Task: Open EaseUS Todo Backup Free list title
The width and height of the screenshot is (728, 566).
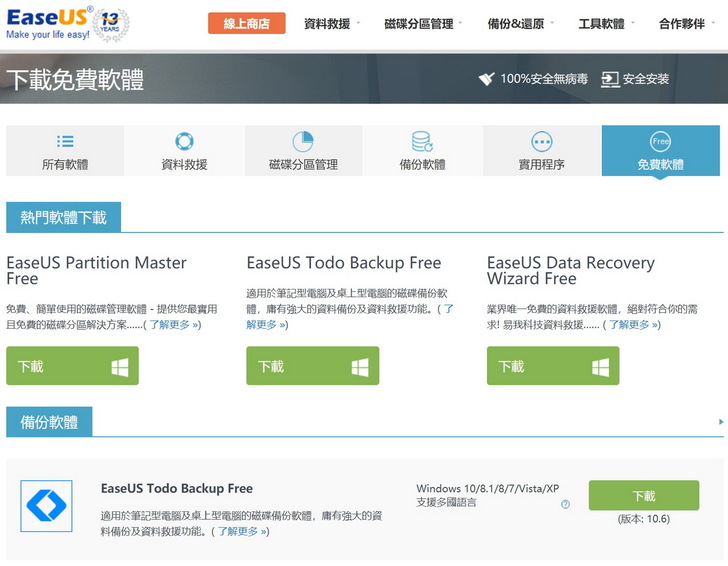Action: point(177,488)
